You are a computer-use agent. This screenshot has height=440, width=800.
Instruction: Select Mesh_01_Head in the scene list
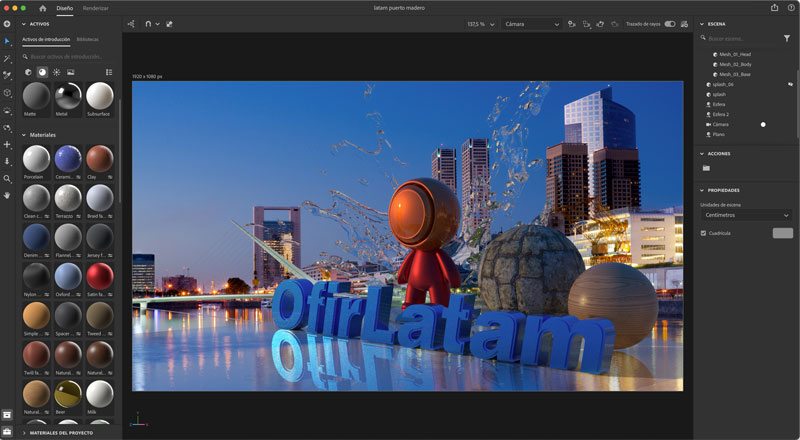coord(735,54)
